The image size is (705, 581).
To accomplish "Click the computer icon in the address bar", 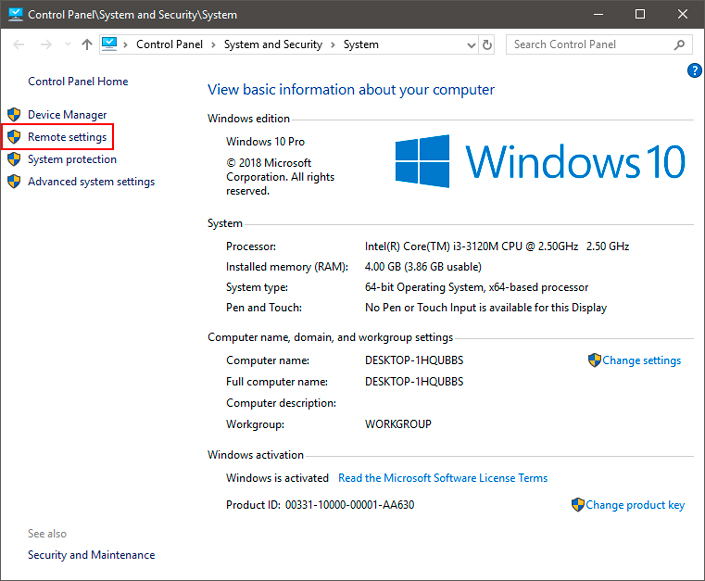I will pos(109,44).
